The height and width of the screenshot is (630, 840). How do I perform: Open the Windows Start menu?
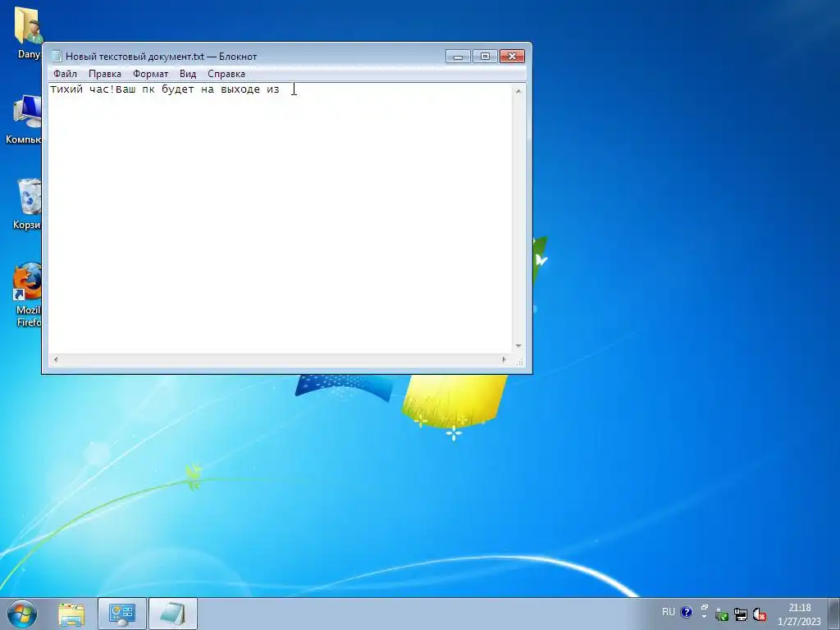22,614
